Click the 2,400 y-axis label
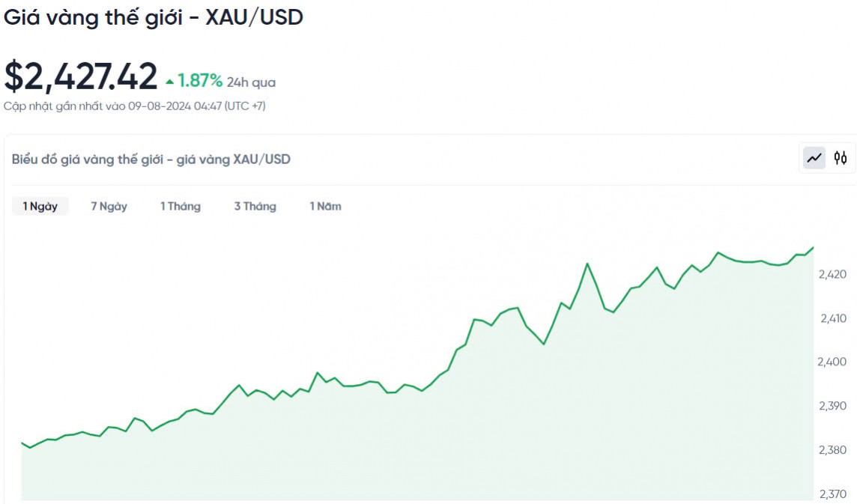The image size is (857, 504). pos(833,362)
